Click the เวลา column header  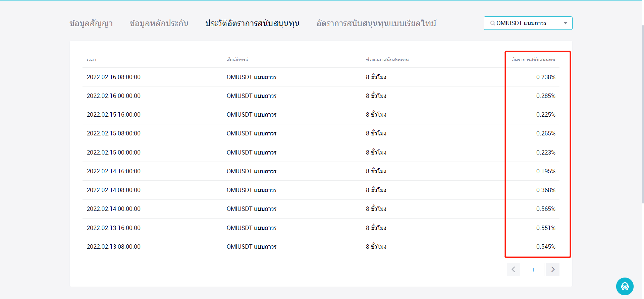pos(92,60)
